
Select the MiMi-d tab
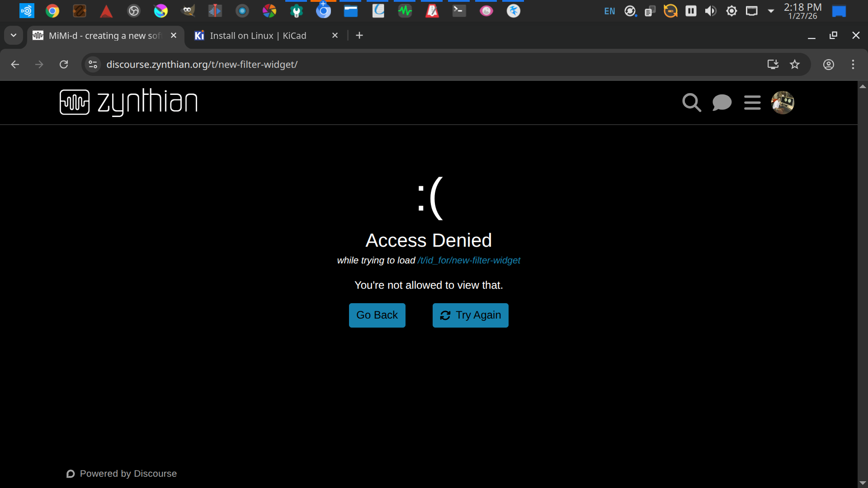pyautogui.click(x=104, y=36)
